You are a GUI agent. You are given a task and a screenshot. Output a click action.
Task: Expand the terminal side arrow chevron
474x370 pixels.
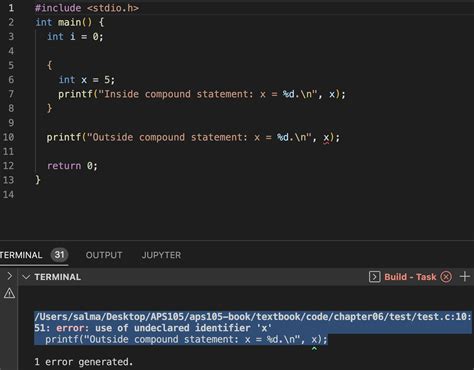[x=10, y=276]
